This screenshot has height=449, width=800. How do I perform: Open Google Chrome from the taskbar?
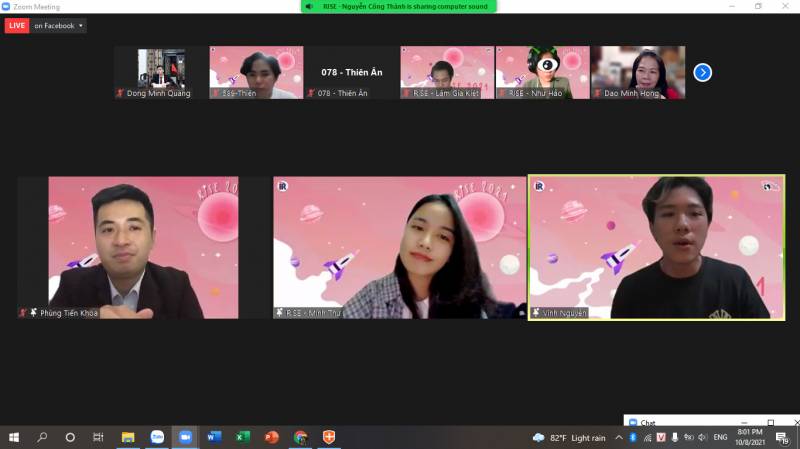300,437
